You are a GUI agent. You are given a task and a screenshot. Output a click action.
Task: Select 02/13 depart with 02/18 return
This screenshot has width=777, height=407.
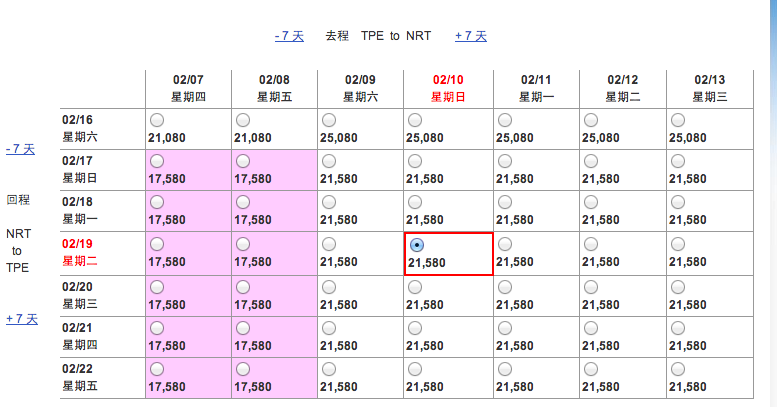coord(678,202)
